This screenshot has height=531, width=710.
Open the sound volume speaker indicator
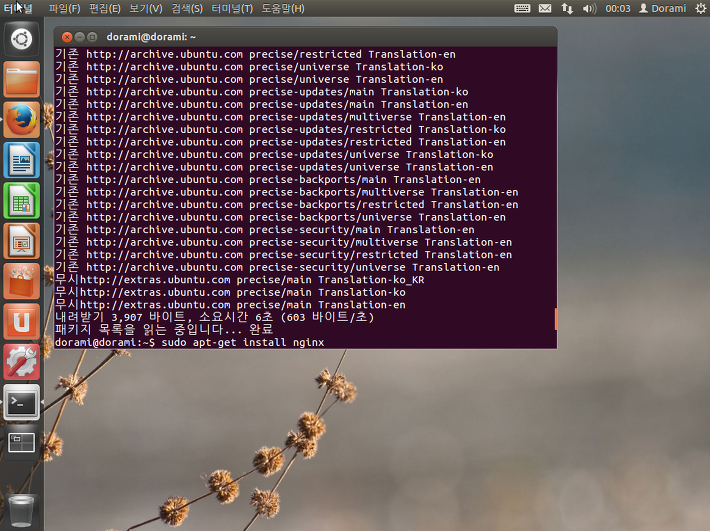(x=589, y=8)
